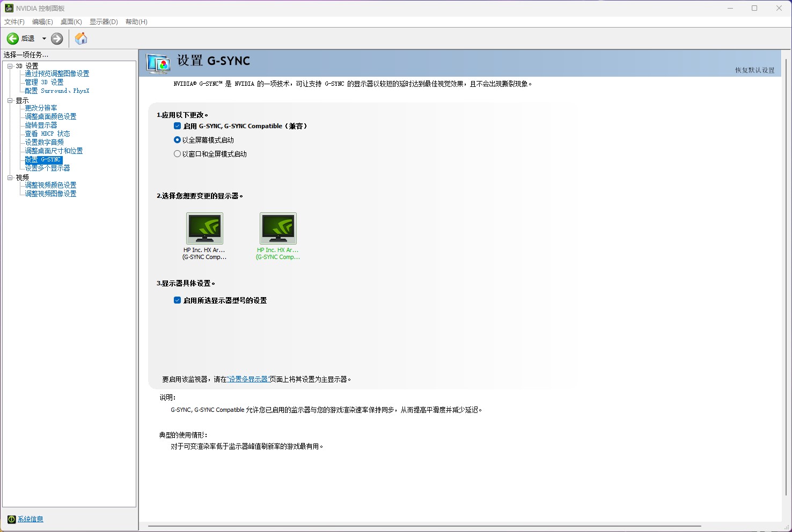Click the 1.应用以下更改 section heading
Viewport: 792px width, 532px height.
[182, 115]
